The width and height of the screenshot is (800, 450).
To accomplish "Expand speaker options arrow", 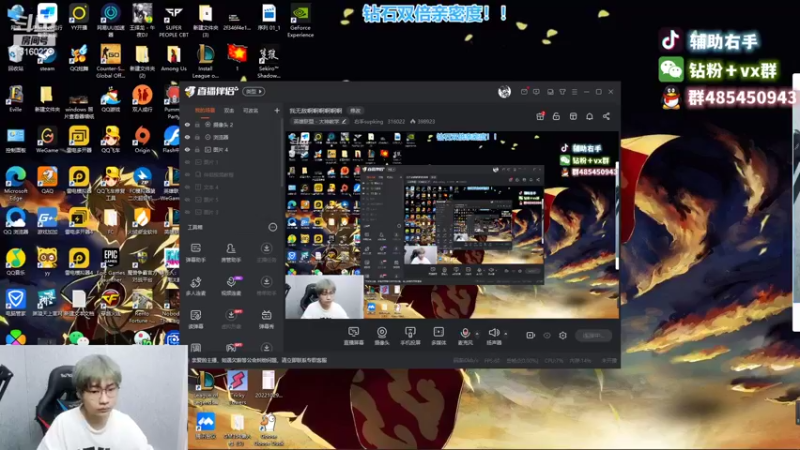I will 506,334.
